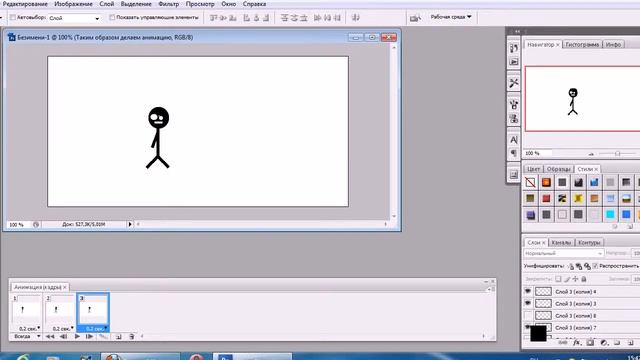The image size is (640, 360).
Task: Click the Unify layer visibility icon
Action: 579,267
